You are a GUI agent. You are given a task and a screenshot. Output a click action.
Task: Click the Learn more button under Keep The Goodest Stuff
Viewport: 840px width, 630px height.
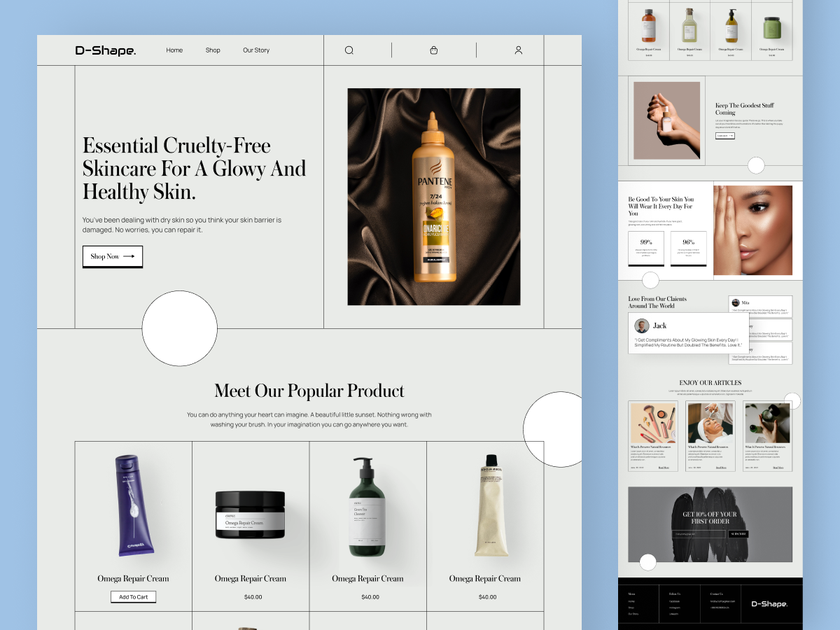pyautogui.click(x=725, y=136)
